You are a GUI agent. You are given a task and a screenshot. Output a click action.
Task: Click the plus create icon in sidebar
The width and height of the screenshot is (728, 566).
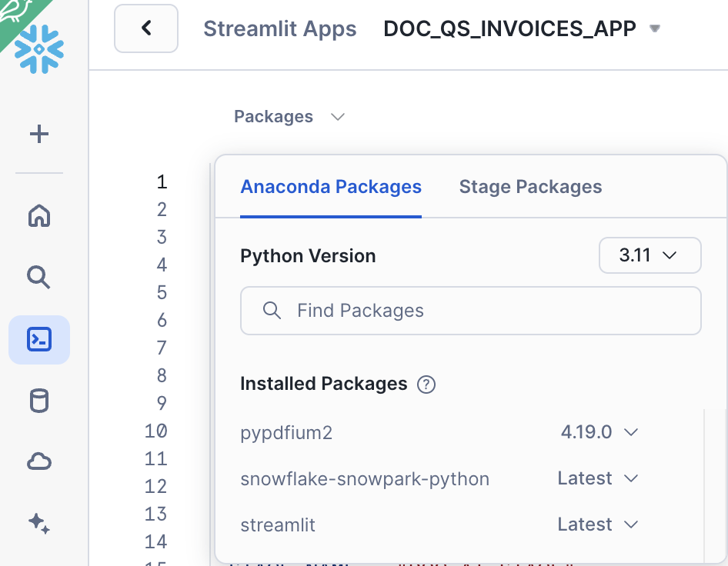(39, 135)
